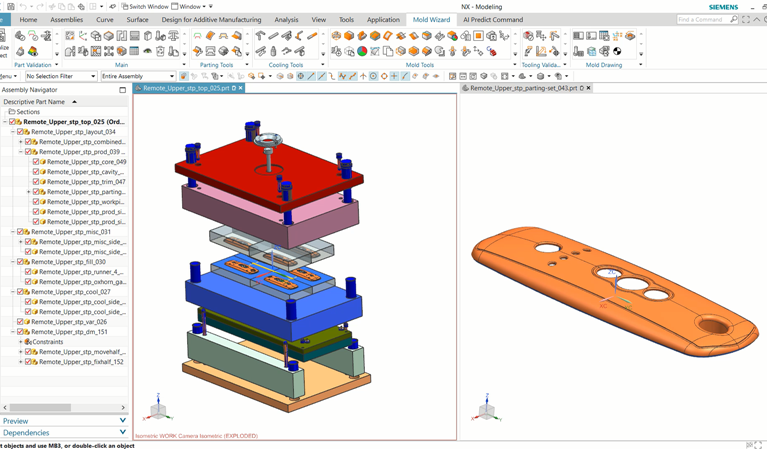
Task: Click the navigator horizontal scrollbar thumb
Action: [40, 407]
